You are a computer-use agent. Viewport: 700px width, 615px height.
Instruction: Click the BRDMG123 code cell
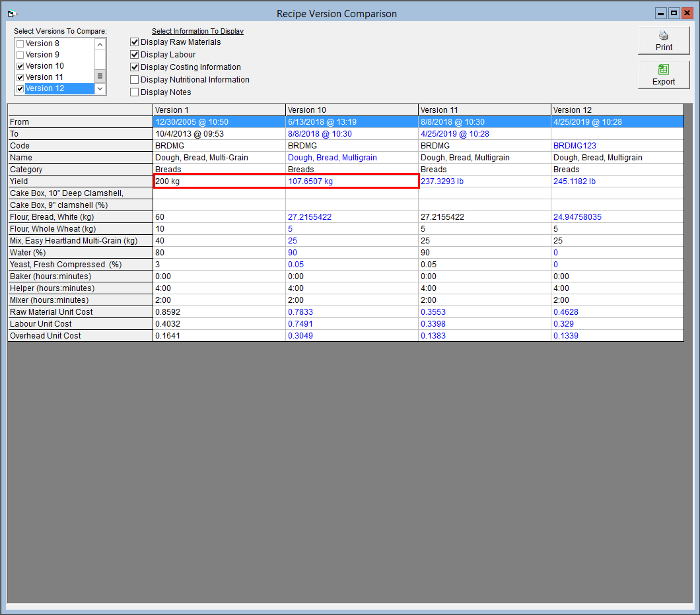coord(617,145)
